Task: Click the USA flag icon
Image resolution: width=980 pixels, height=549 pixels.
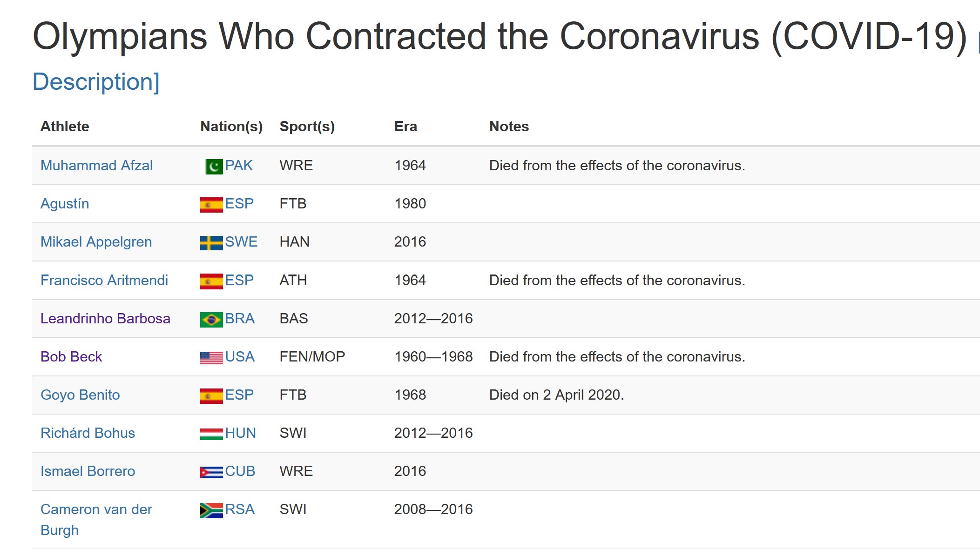Action: pos(211,358)
